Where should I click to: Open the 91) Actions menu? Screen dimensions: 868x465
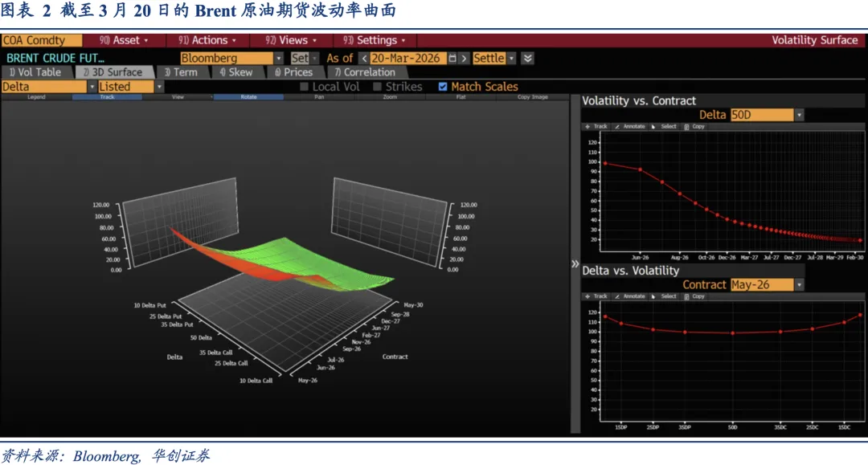click(x=207, y=40)
